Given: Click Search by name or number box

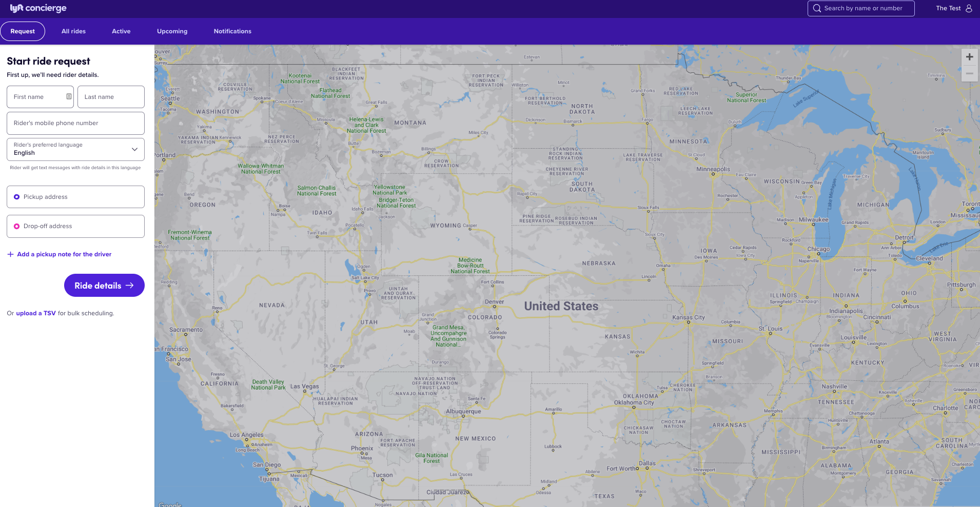Looking at the screenshot, I should pyautogui.click(x=861, y=8).
